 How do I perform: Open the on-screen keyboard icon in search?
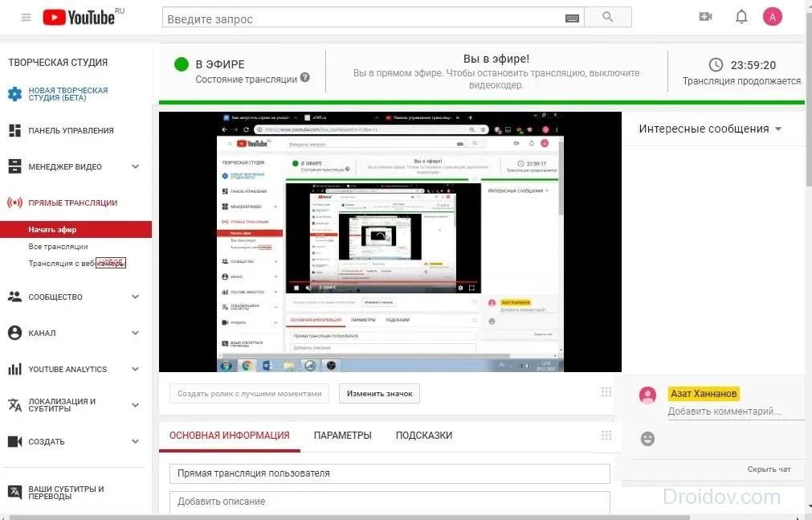[x=572, y=18]
